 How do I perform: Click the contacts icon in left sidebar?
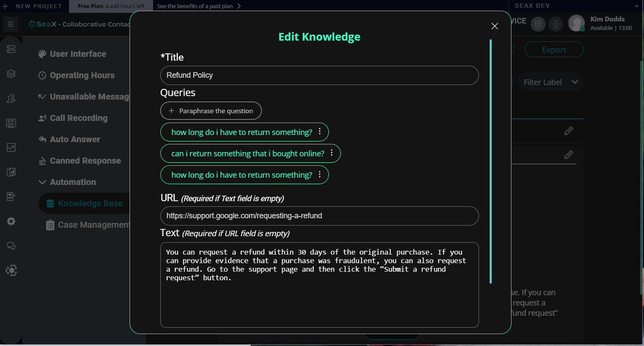11,99
